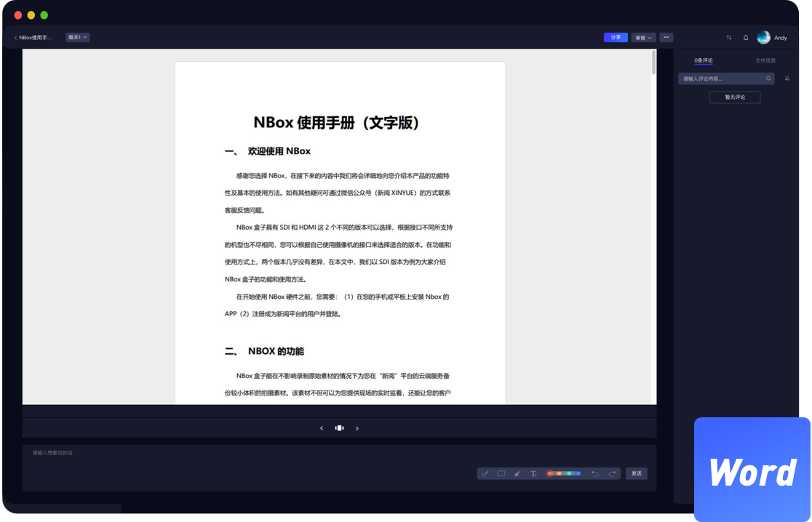Pick the orange annotation color

[x=560, y=473]
